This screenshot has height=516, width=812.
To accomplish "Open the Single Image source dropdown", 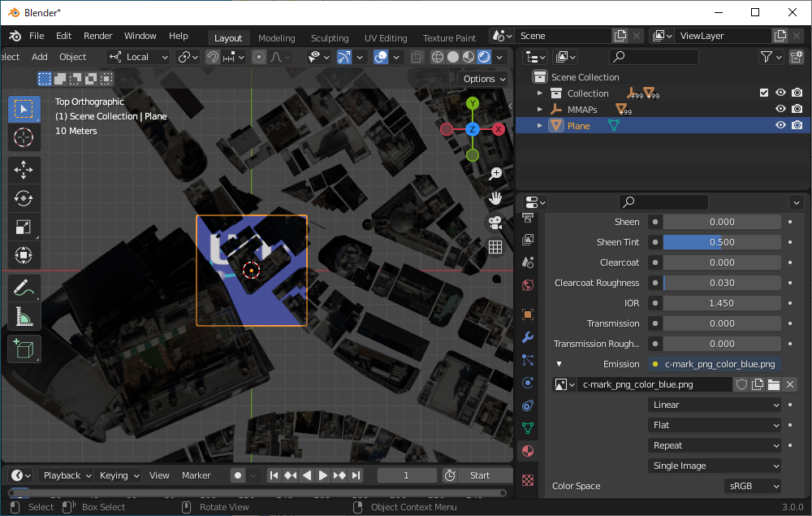I will point(715,466).
